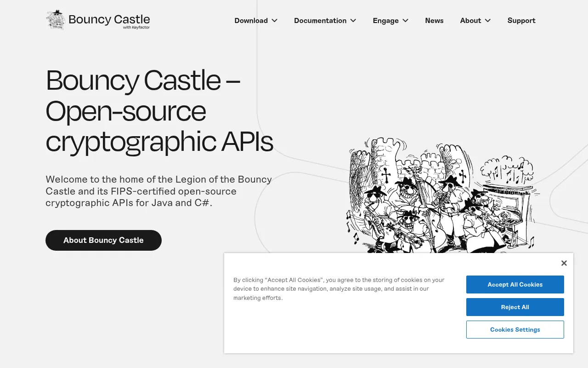Expand the Documentation menu chevron
Viewport: 588px width, 368px height.
click(x=353, y=21)
